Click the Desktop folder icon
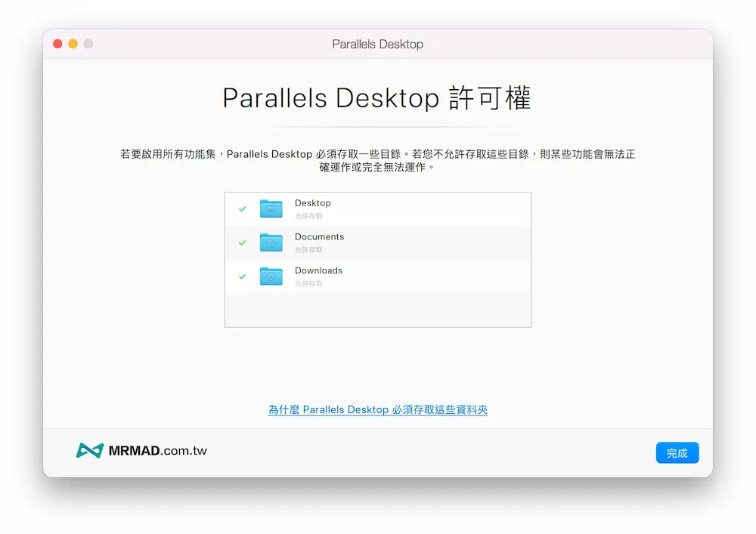Viewport: 756px width, 534px height. 271,208
